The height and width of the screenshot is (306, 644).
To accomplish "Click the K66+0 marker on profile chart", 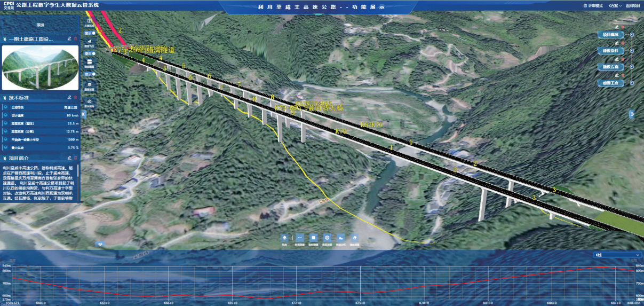I will 168,303.
